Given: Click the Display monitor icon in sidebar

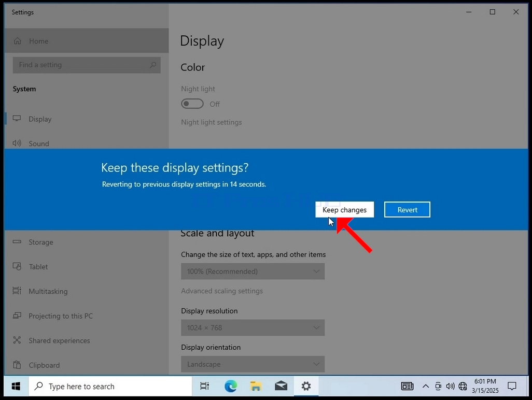Looking at the screenshot, I should pos(17,118).
